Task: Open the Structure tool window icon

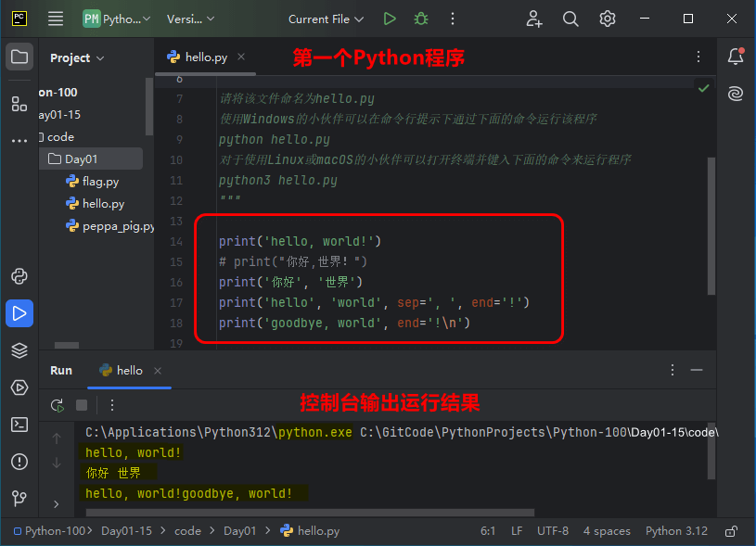Action: click(x=19, y=103)
